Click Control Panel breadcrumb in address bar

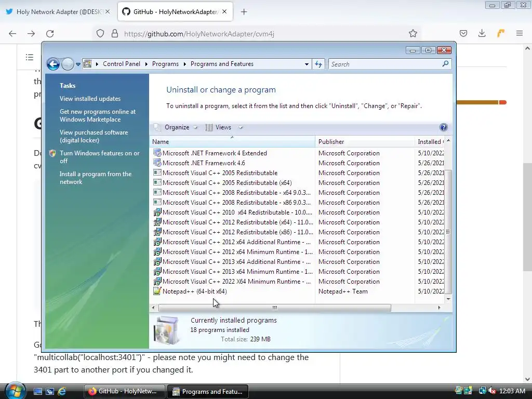[122, 64]
